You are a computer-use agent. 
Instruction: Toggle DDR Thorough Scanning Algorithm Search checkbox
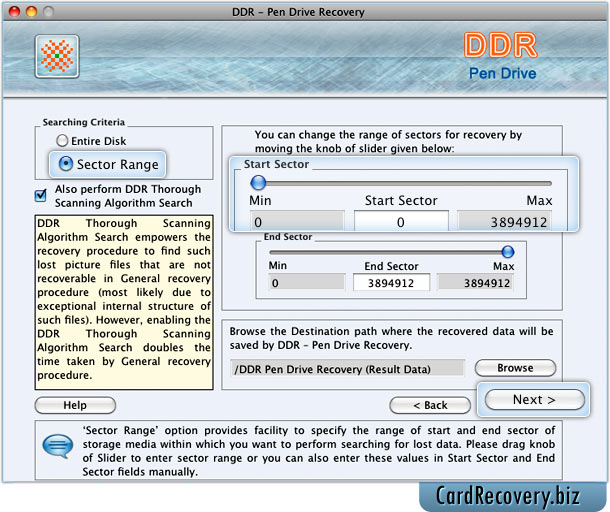(40, 195)
